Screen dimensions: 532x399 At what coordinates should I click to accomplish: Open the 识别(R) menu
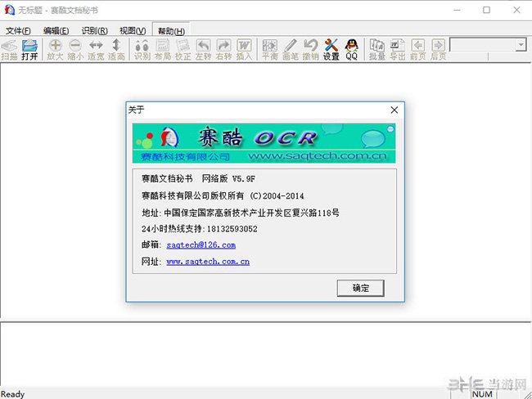pyautogui.click(x=94, y=30)
